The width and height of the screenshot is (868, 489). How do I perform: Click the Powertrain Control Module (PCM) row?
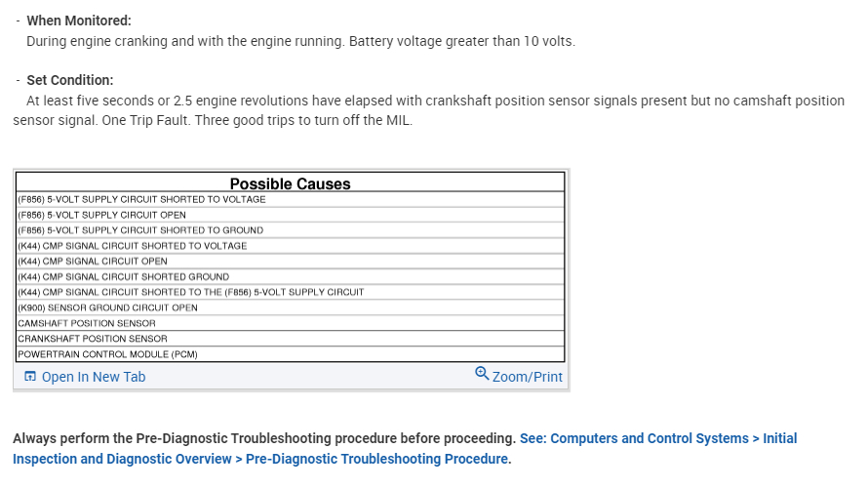click(107, 354)
